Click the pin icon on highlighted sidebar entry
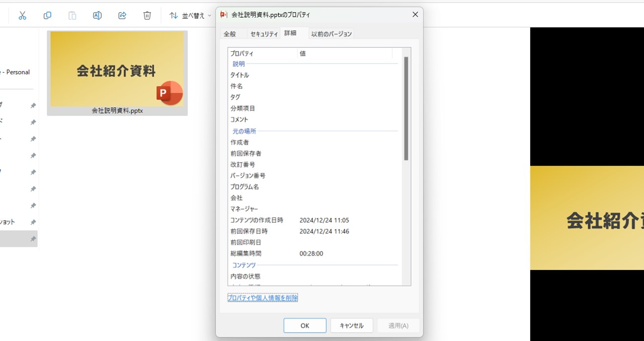The width and height of the screenshot is (644, 341). coord(33,239)
